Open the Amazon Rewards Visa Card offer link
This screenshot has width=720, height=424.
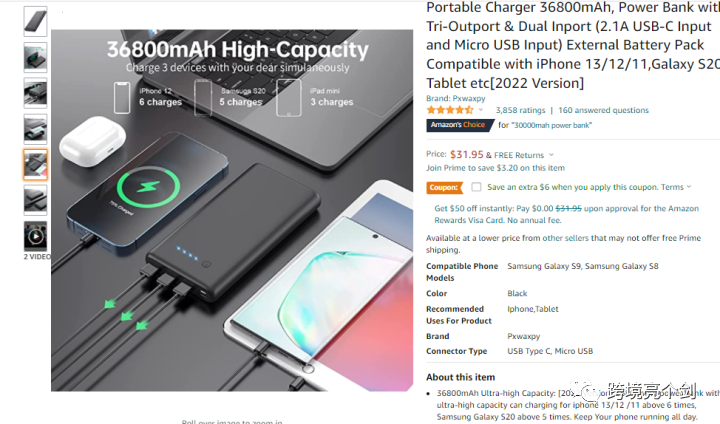coord(567,214)
